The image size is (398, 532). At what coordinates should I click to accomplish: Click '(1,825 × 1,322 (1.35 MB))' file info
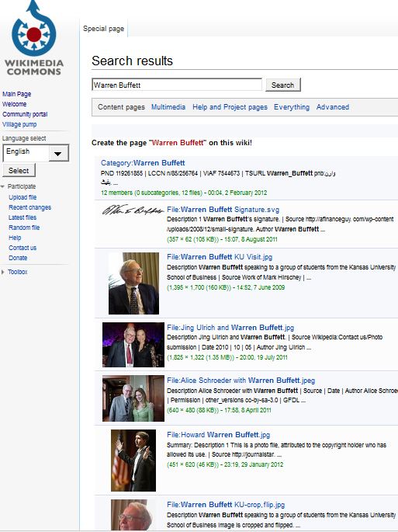click(200, 357)
